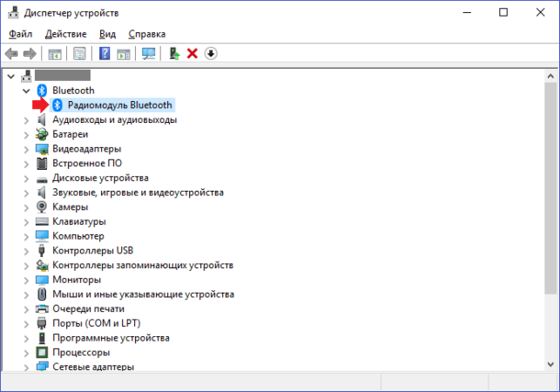
Task: Click the scrollbar down arrow
Action: tap(550, 364)
